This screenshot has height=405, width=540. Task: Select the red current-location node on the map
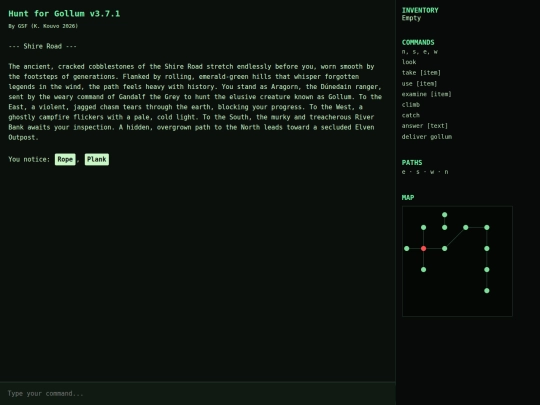[x=424, y=248]
